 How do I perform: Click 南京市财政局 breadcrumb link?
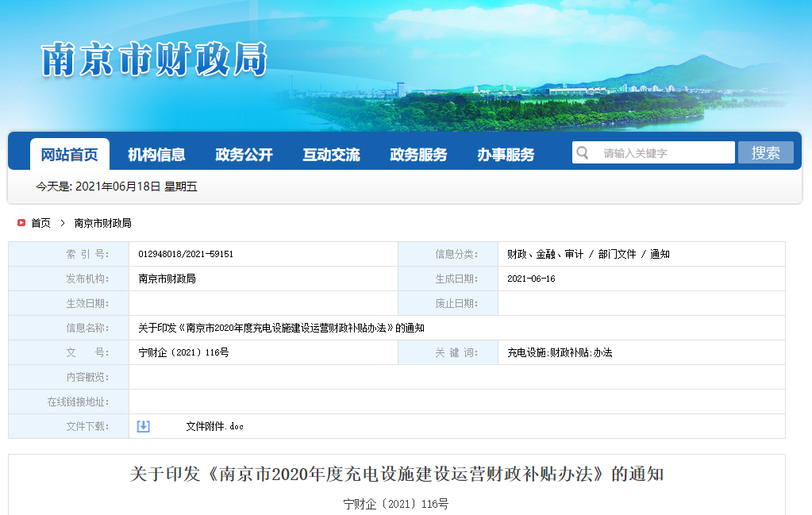(103, 223)
